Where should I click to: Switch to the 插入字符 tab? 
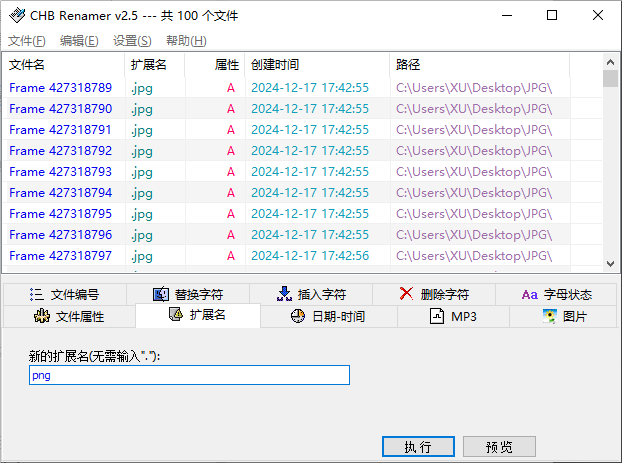coord(311,294)
